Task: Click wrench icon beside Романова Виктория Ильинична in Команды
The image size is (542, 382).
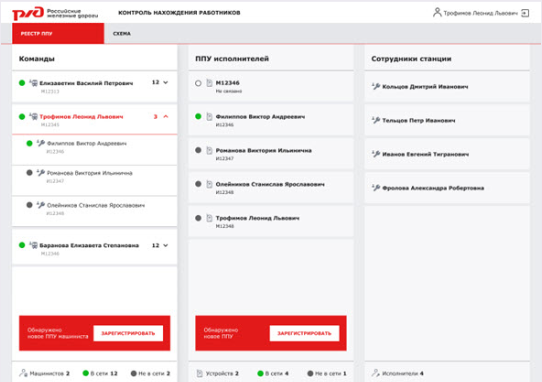Action: point(41,173)
